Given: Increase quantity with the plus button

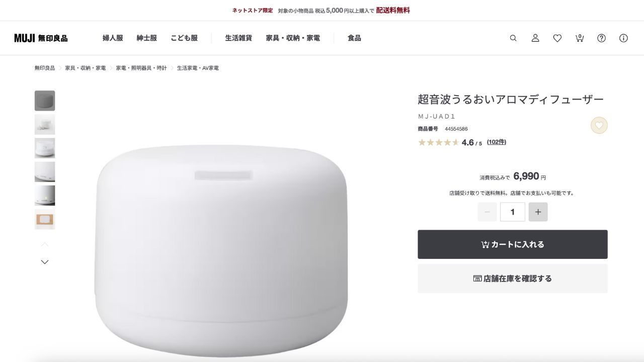Looking at the screenshot, I should (538, 212).
